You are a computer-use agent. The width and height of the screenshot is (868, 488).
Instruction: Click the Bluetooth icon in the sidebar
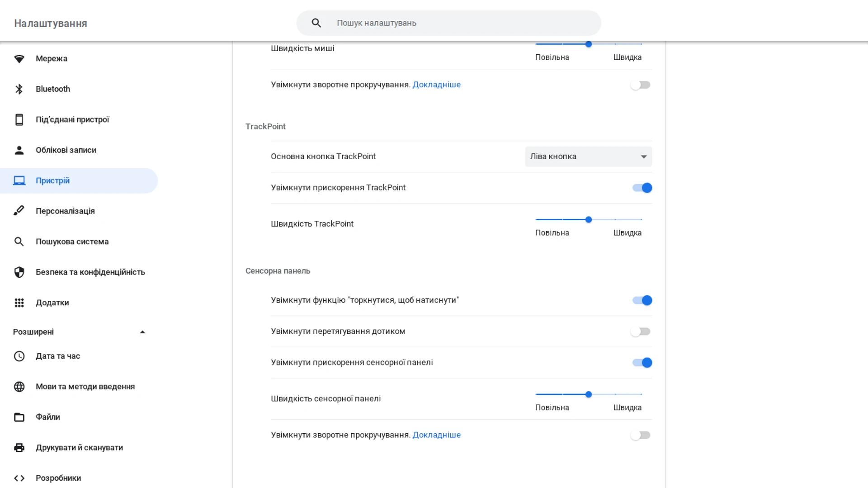pyautogui.click(x=19, y=89)
